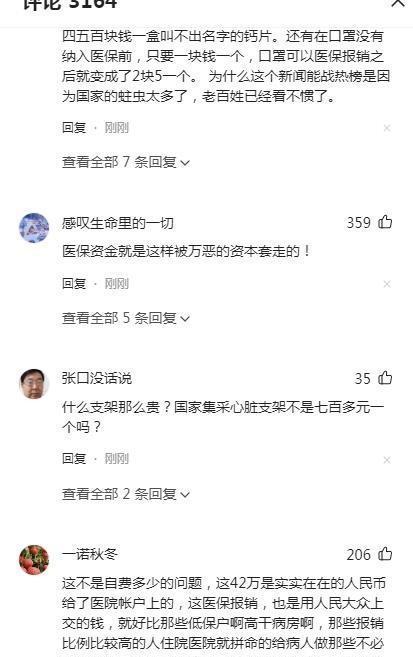413x657 pixels.
Task: Reply to the top comment about 口罩
Action: (x=74, y=127)
